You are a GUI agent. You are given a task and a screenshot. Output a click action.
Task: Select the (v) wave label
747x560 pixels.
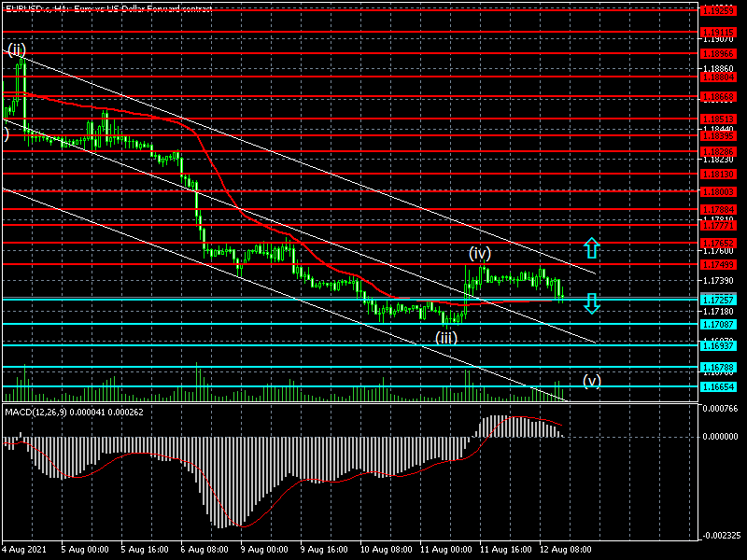pyautogui.click(x=592, y=380)
